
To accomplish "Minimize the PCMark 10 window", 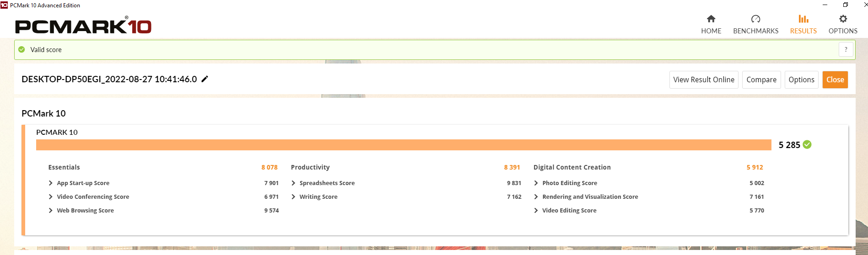I will click(825, 5).
